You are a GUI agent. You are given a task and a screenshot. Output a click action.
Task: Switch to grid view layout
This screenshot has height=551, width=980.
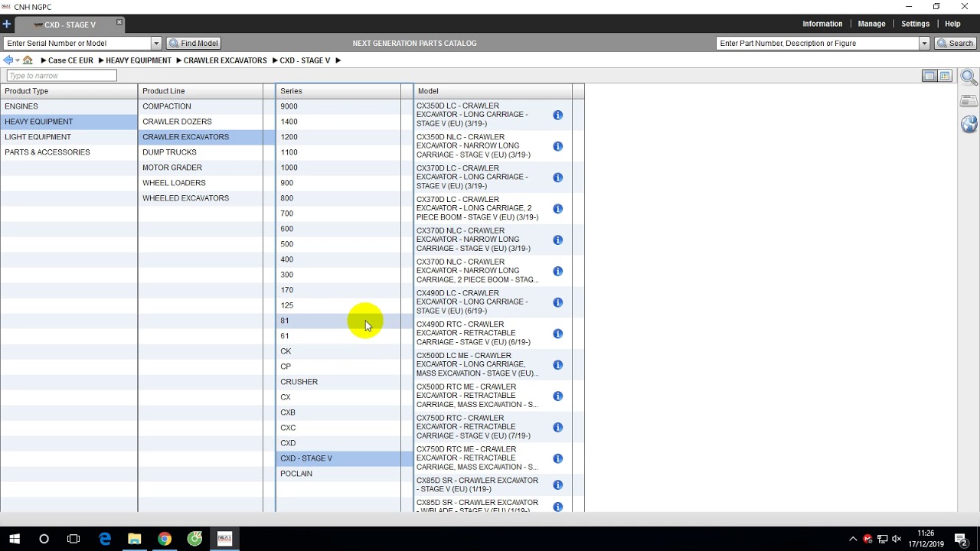(x=945, y=76)
